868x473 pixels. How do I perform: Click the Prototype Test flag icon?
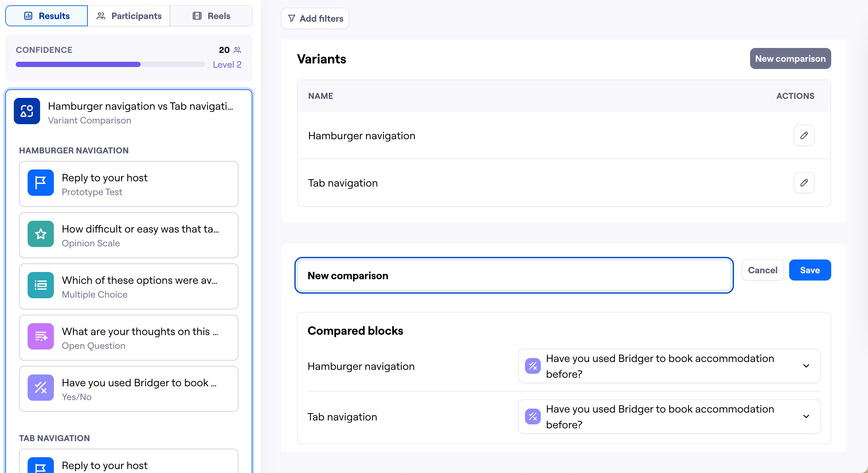click(x=40, y=183)
